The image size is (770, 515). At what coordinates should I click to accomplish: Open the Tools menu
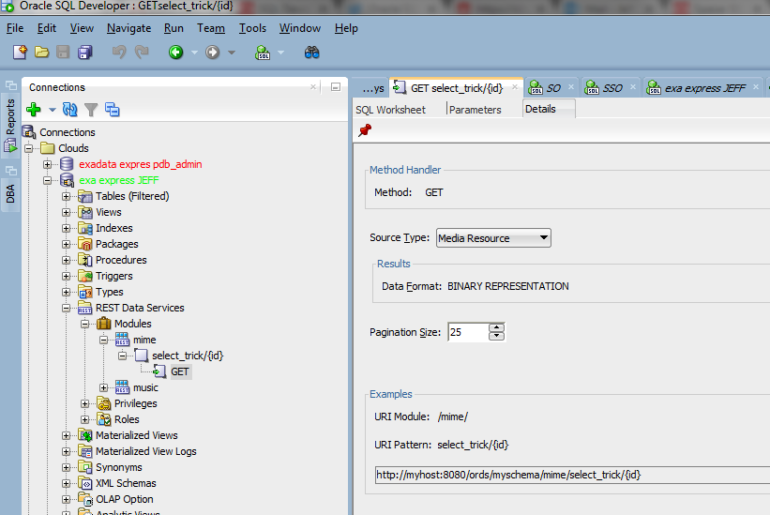(252, 28)
